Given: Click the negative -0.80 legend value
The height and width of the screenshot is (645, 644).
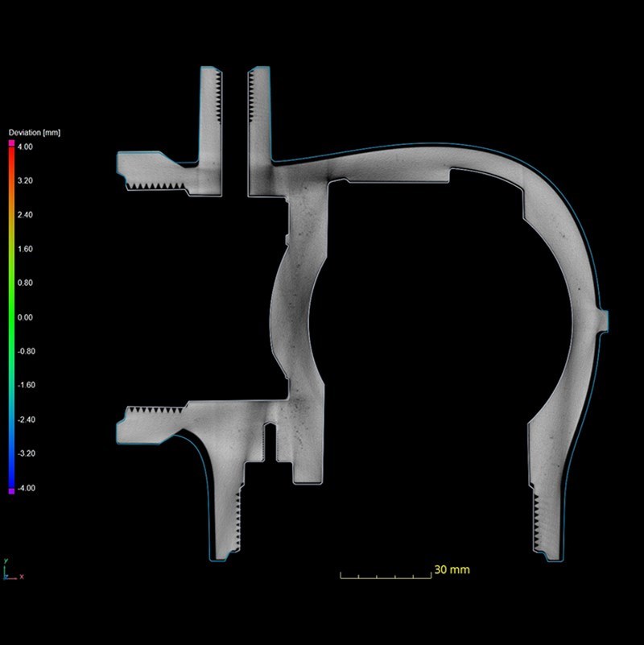Looking at the screenshot, I should click(27, 351).
